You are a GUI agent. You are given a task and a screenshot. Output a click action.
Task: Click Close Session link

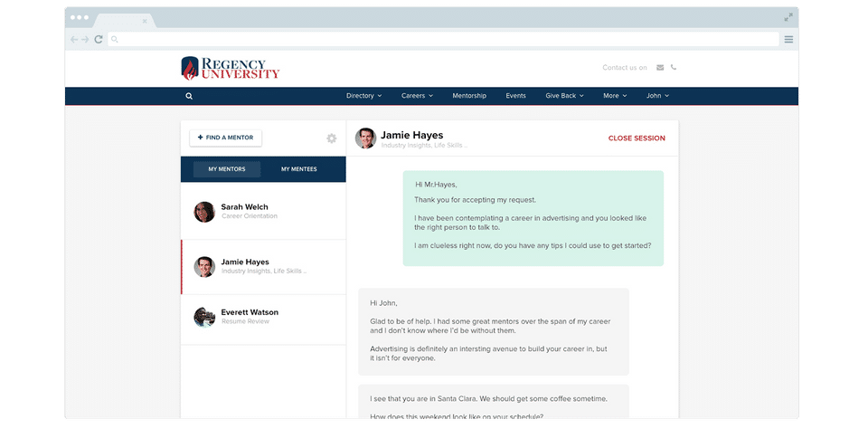point(637,138)
